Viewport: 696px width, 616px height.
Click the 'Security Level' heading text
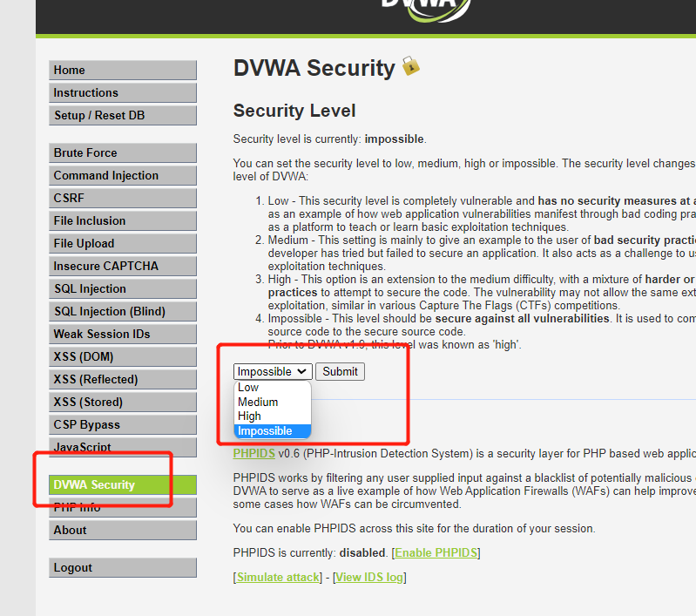click(294, 111)
